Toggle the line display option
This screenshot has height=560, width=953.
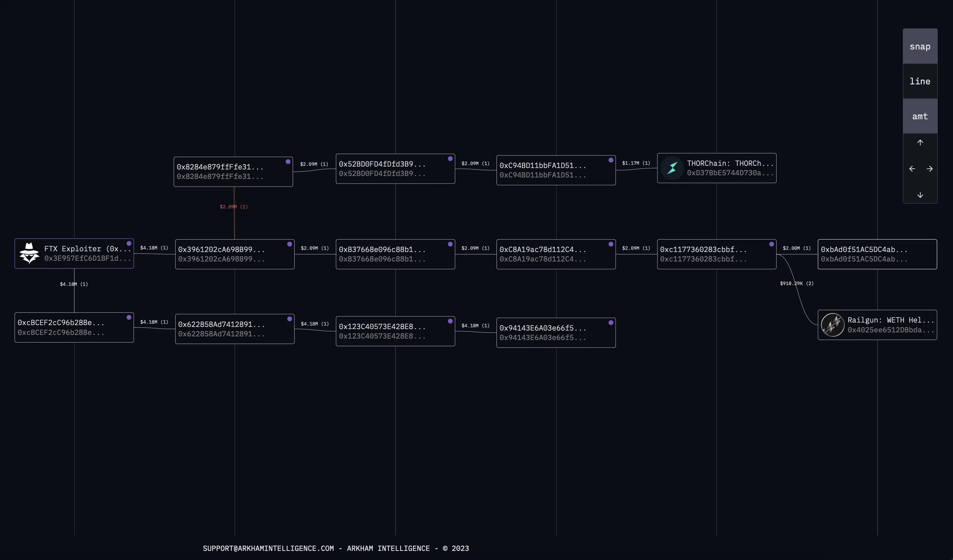[x=920, y=81]
